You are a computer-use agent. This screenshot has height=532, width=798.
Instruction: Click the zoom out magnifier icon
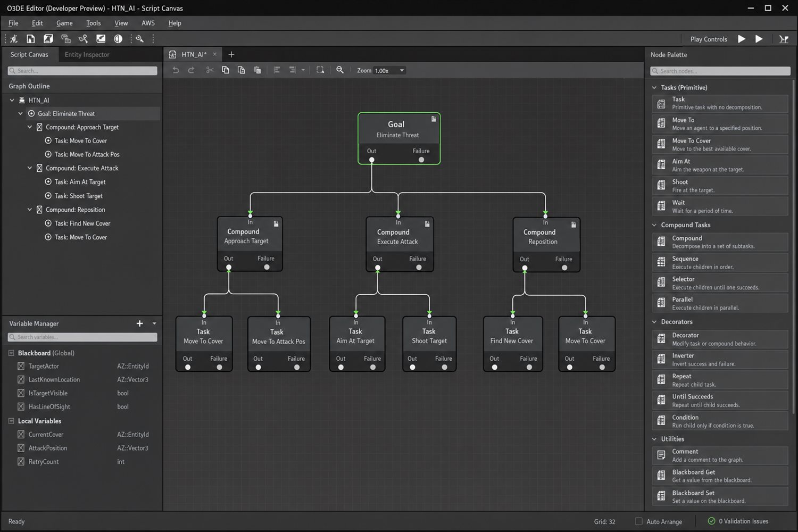[x=340, y=70]
